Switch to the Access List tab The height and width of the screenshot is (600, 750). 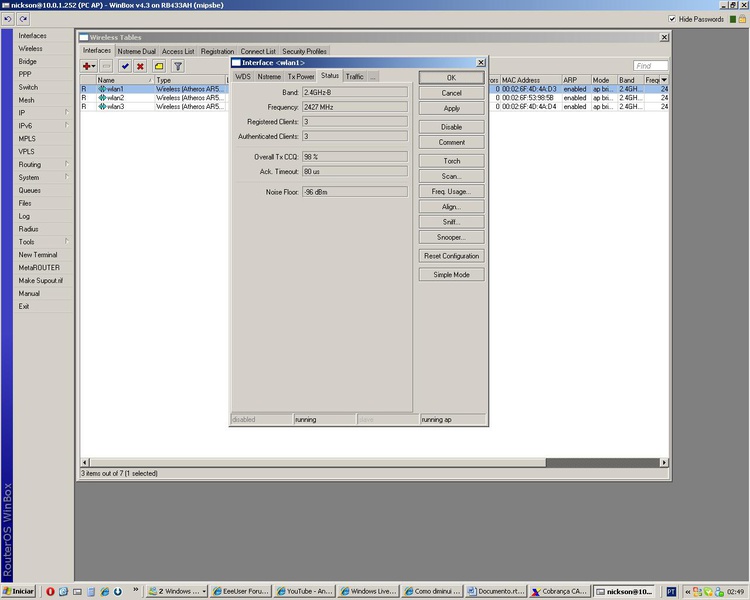tap(178, 51)
